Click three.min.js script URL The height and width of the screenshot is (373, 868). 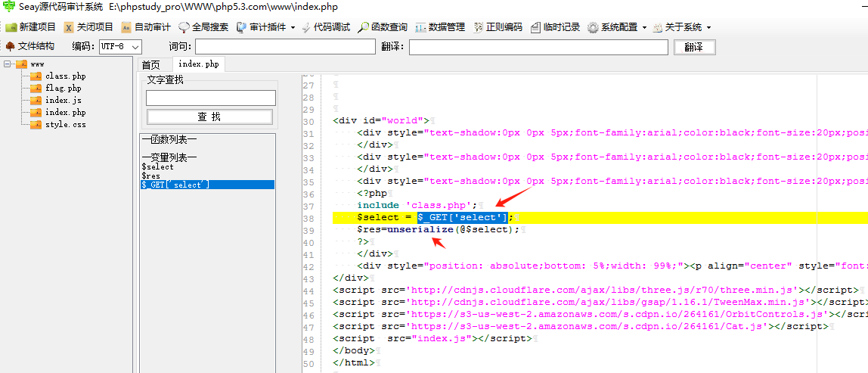604,291
